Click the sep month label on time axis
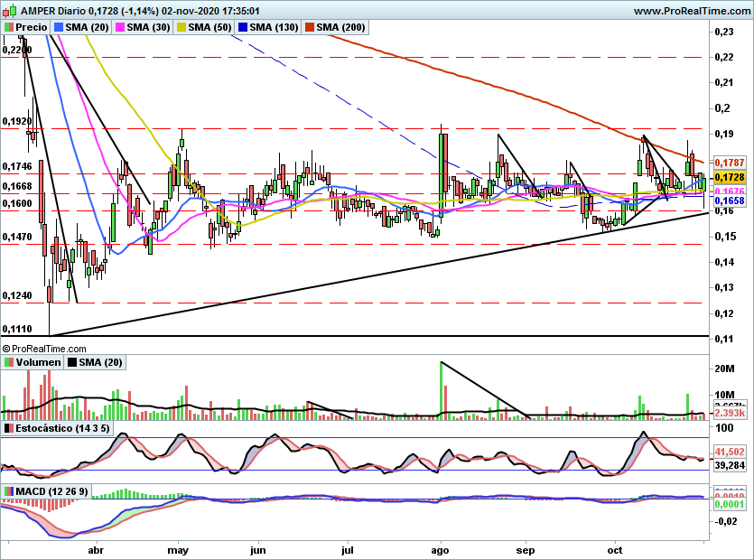754x560 pixels. click(x=526, y=550)
